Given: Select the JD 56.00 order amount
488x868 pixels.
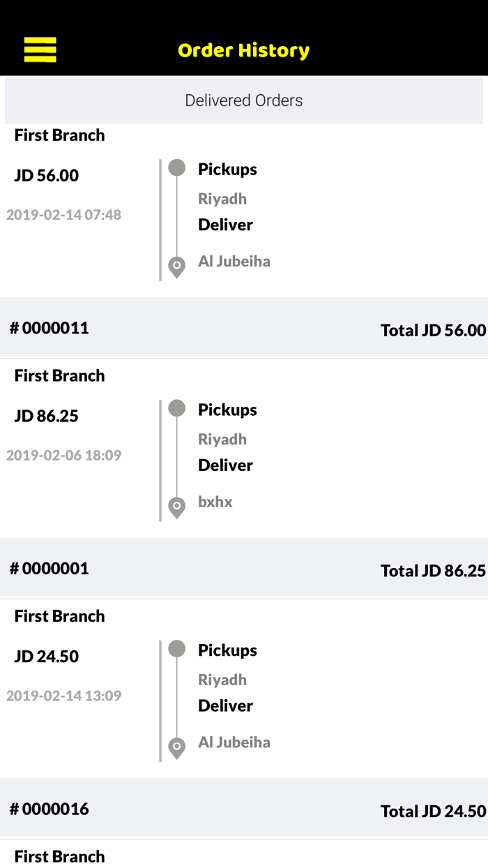Looking at the screenshot, I should coord(47,175).
